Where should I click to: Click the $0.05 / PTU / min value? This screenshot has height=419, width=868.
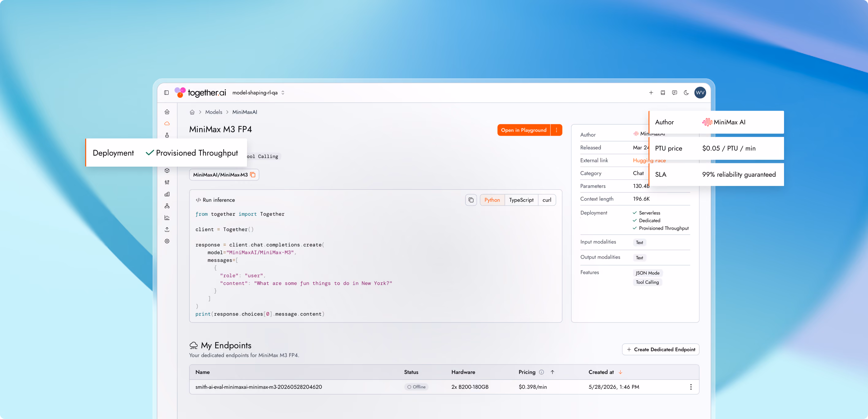[x=729, y=148]
